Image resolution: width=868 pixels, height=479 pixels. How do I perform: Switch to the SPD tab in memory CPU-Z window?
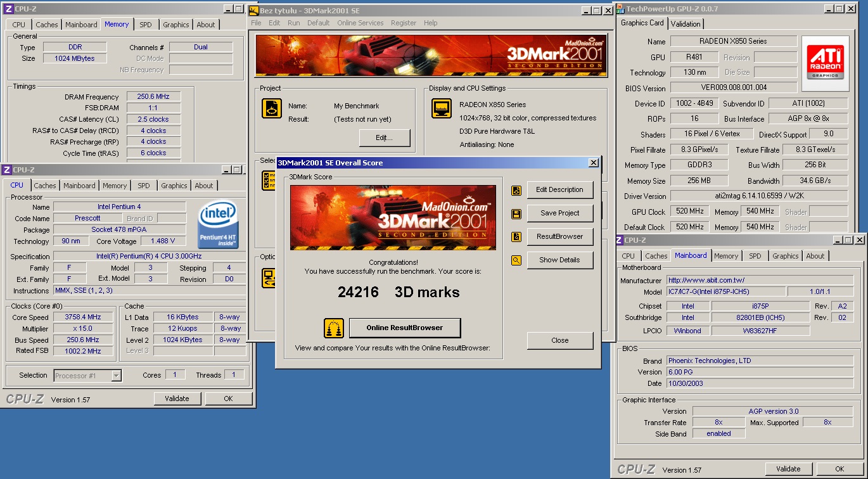[146, 25]
